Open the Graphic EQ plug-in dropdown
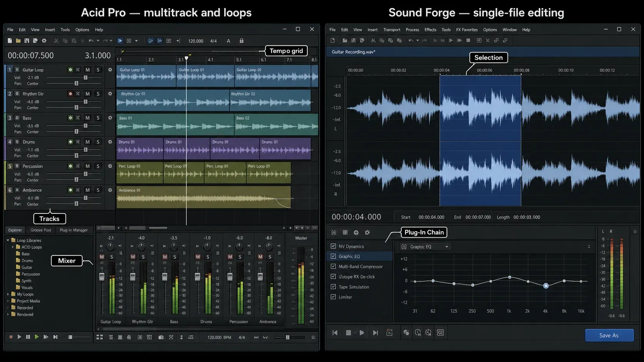This screenshot has height=362, width=644. pos(426,247)
